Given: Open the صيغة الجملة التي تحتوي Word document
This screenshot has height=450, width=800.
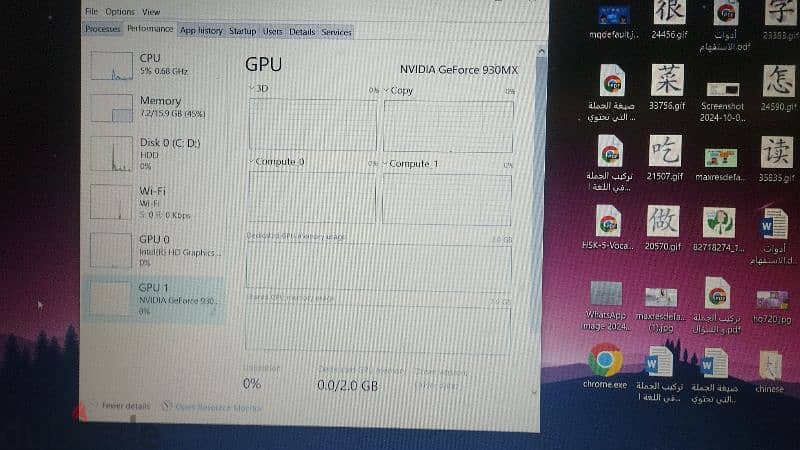Looking at the screenshot, I should tap(714, 377).
